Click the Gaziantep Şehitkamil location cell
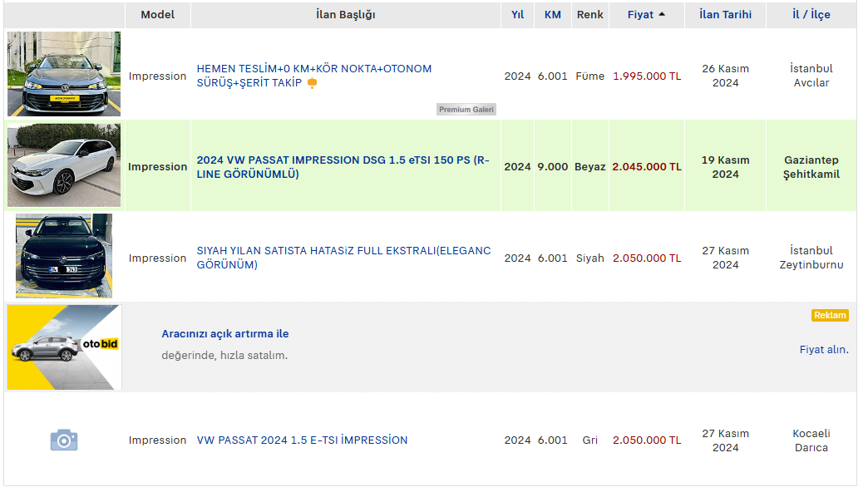 click(811, 167)
